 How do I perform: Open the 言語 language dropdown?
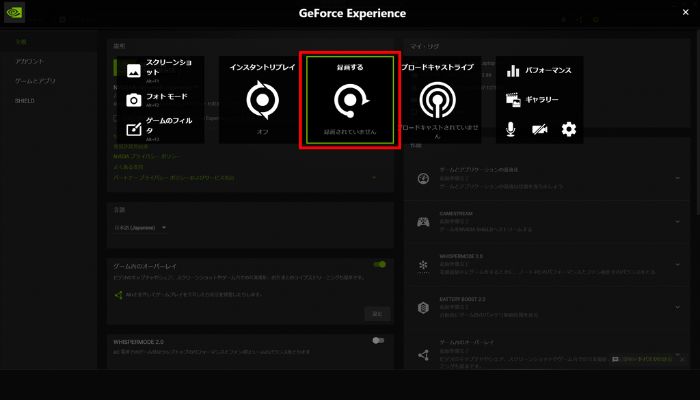pos(140,228)
